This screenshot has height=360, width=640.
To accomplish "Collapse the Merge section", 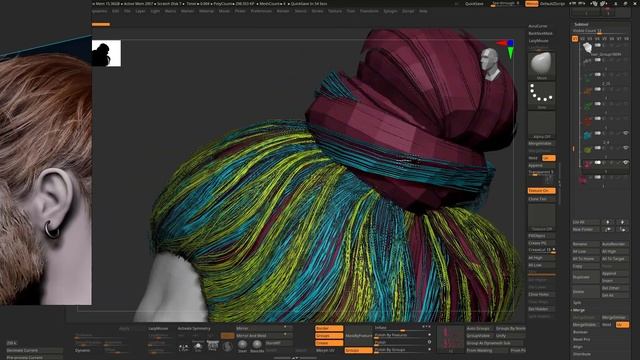I will 579,310.
